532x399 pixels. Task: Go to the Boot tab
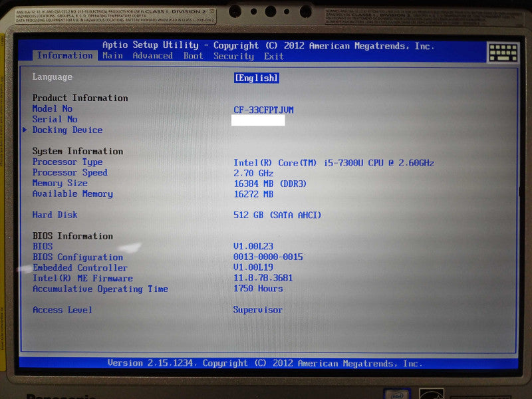(193, 56)
